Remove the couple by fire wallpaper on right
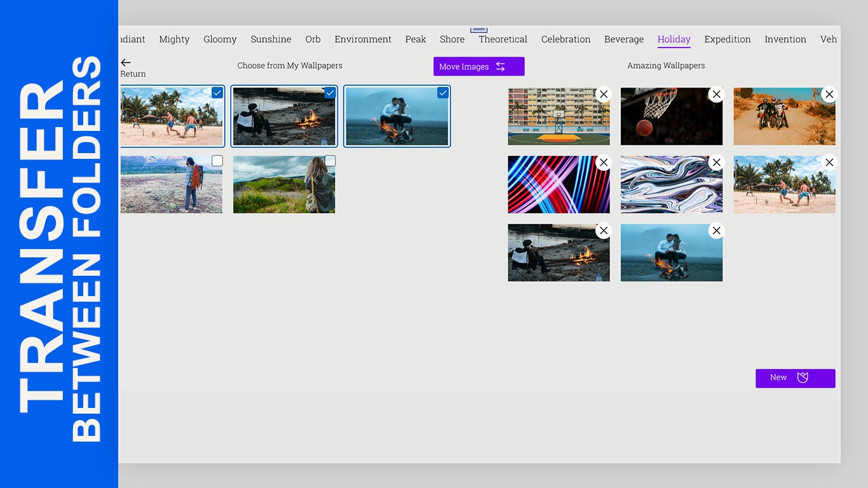The height and width of the screenshot is (488, 868). 716,231
